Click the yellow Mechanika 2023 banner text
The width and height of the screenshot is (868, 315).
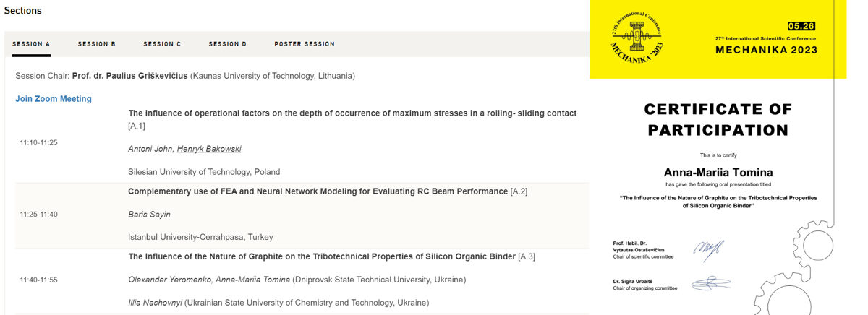pyautogui.click(x=766, y=50)
